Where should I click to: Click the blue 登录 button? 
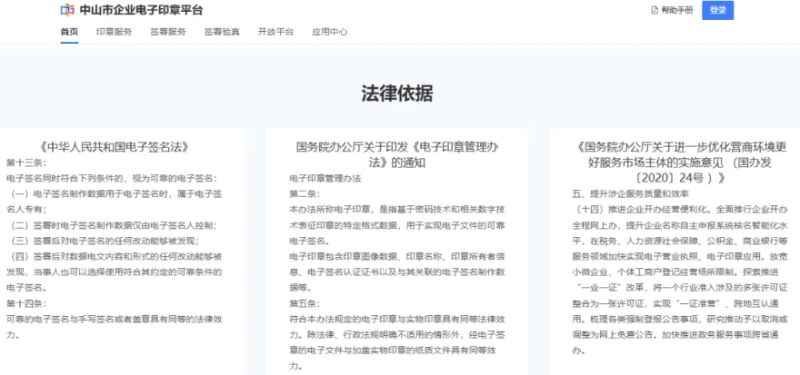pyautogui.click(x=718, y=10)
